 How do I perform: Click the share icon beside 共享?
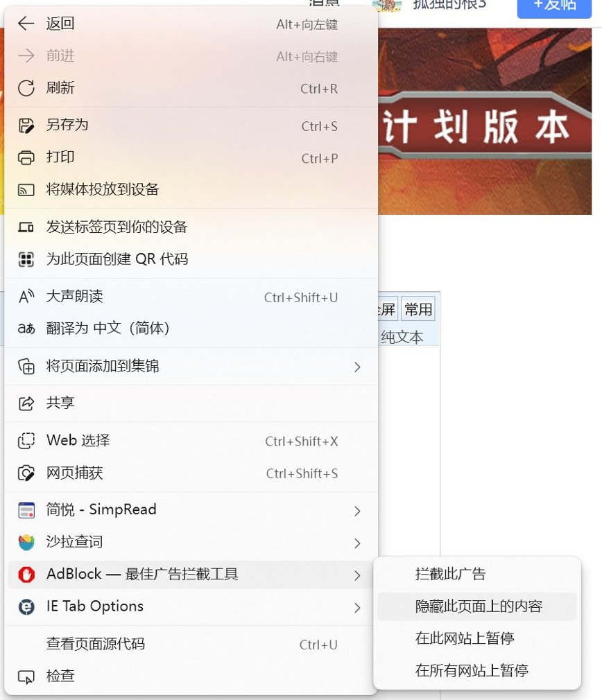tap(26, 403)
